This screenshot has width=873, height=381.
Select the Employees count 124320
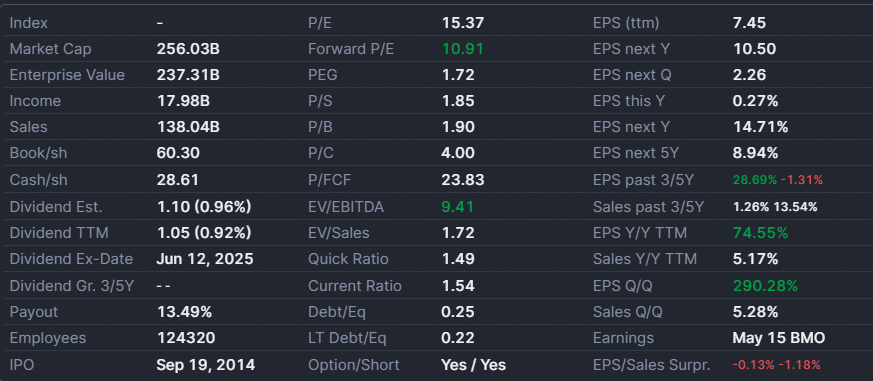click(186, 338)
